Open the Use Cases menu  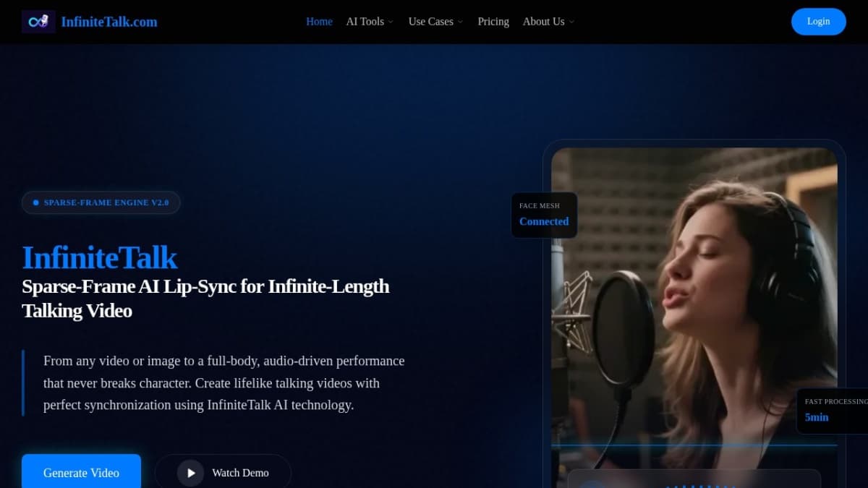coord(434,22)
